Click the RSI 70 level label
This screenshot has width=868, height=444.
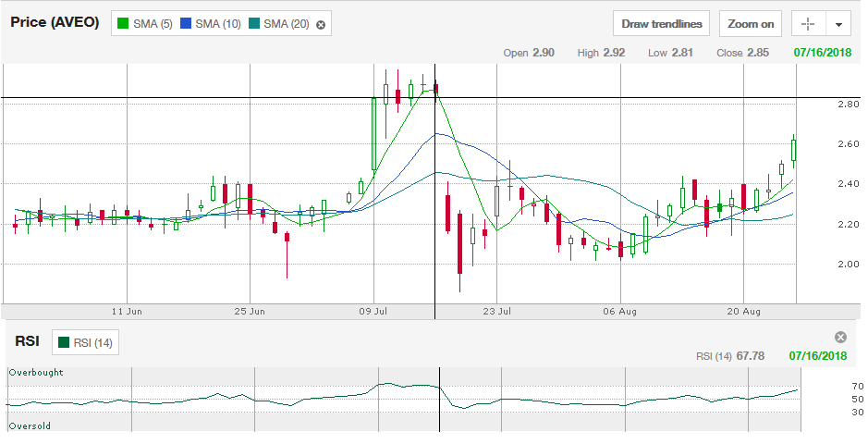(x=858, y=387)
